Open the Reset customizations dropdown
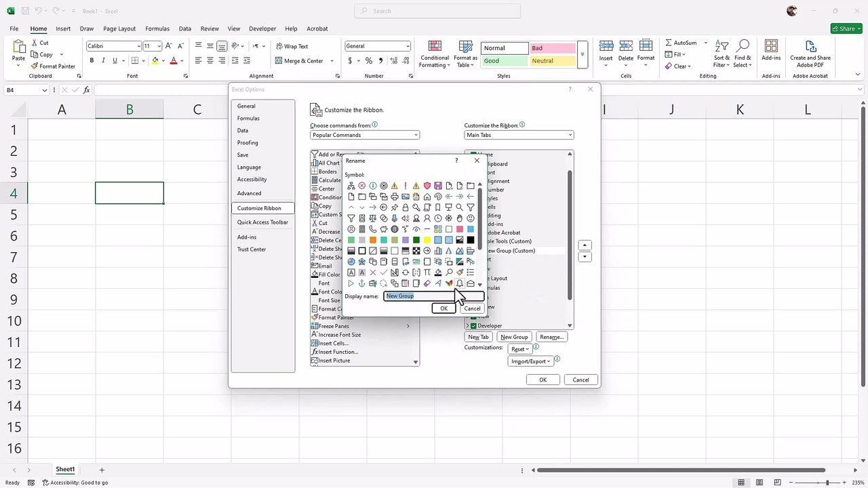868x488 pixels. (x=520, y=349)
